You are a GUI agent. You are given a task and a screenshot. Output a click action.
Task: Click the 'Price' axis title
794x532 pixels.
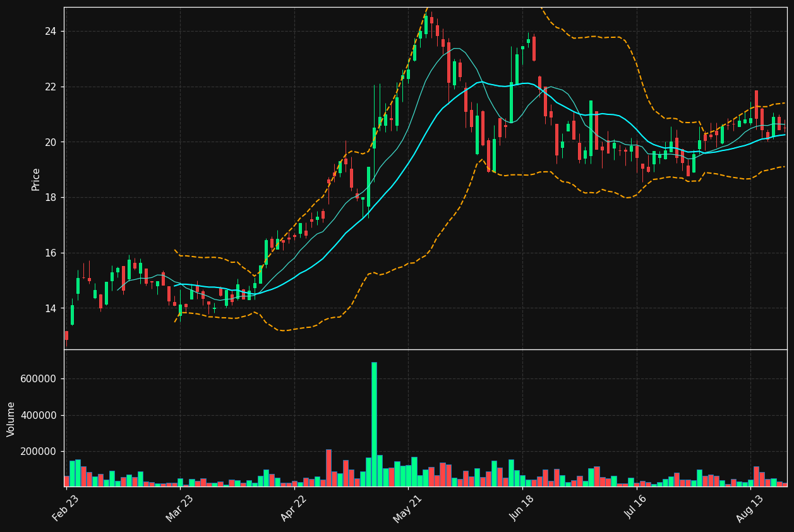tap(36, 179)
